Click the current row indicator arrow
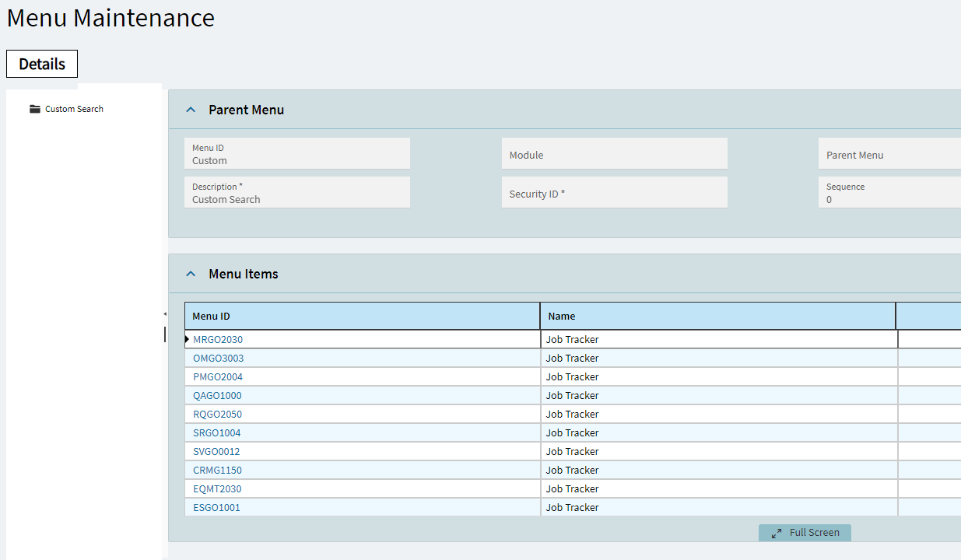 coord(188,339)
